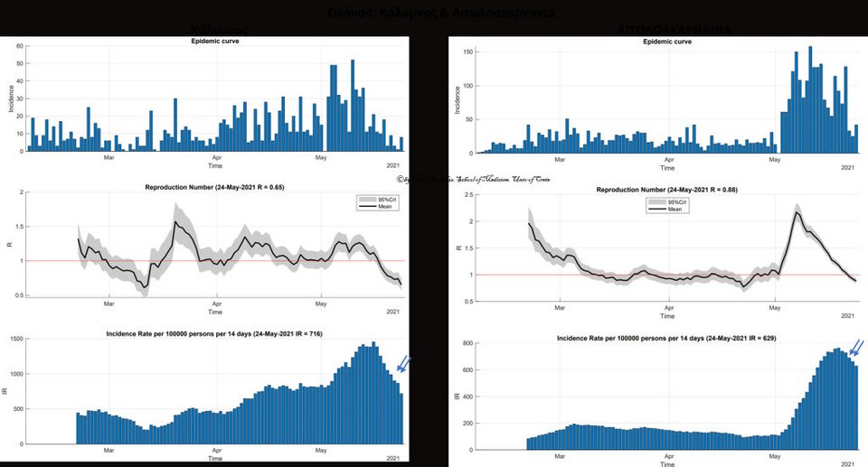Click the Incidence Rate title ending "IR = 716"
868x467 pixels.
(214, 334)
